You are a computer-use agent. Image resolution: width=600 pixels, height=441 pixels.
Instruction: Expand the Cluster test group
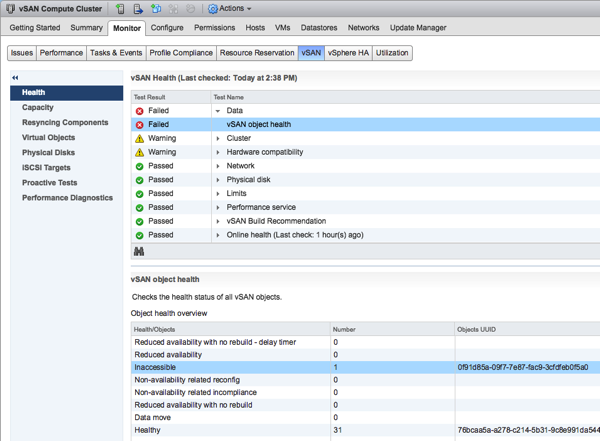218,139
